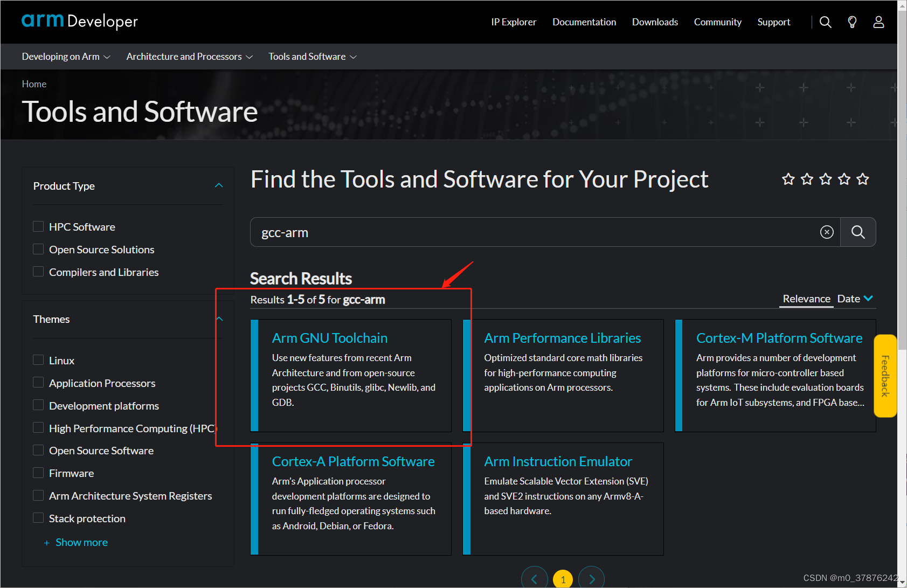Open Cortex-M Platform Software result
The image size is (907, 588).
click(x=779, y=338)
